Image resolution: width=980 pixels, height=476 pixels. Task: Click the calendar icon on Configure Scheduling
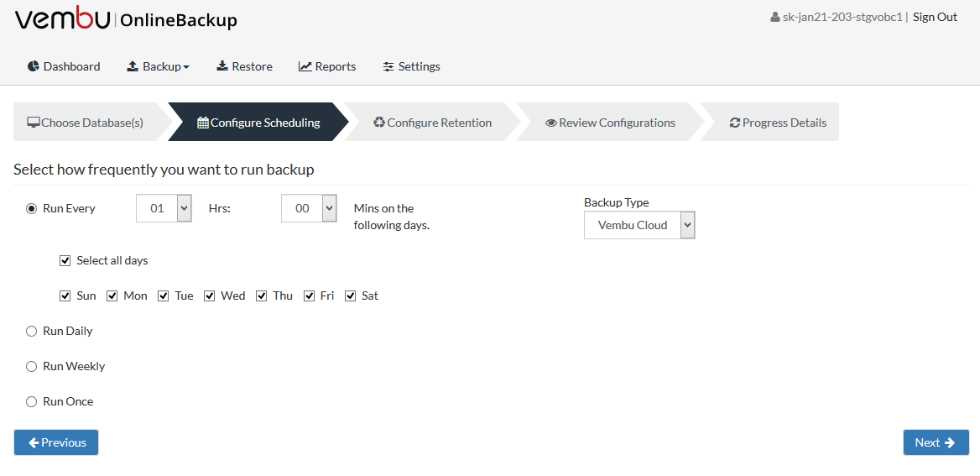click(x=203, y=123)
